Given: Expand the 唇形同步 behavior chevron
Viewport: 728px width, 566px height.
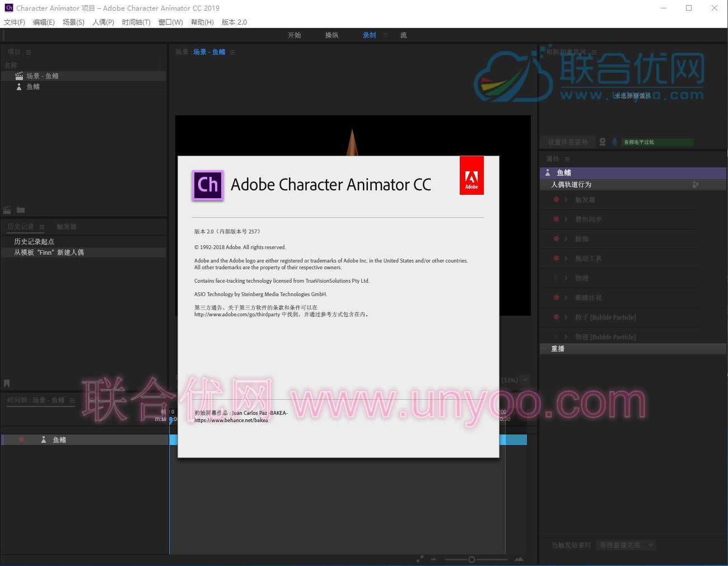Looking at the screenshot, I should point(566,219).
